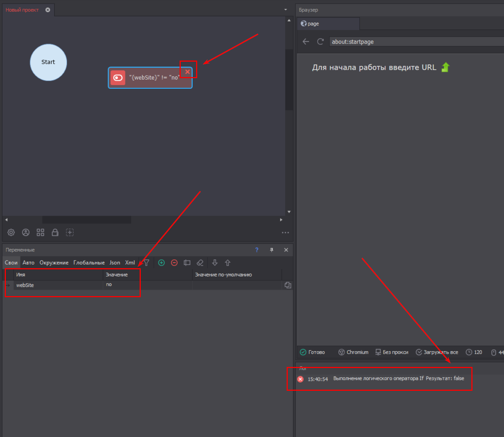Select the log message about If operator result
The image size is (504, 437).
tap(398, 378)
